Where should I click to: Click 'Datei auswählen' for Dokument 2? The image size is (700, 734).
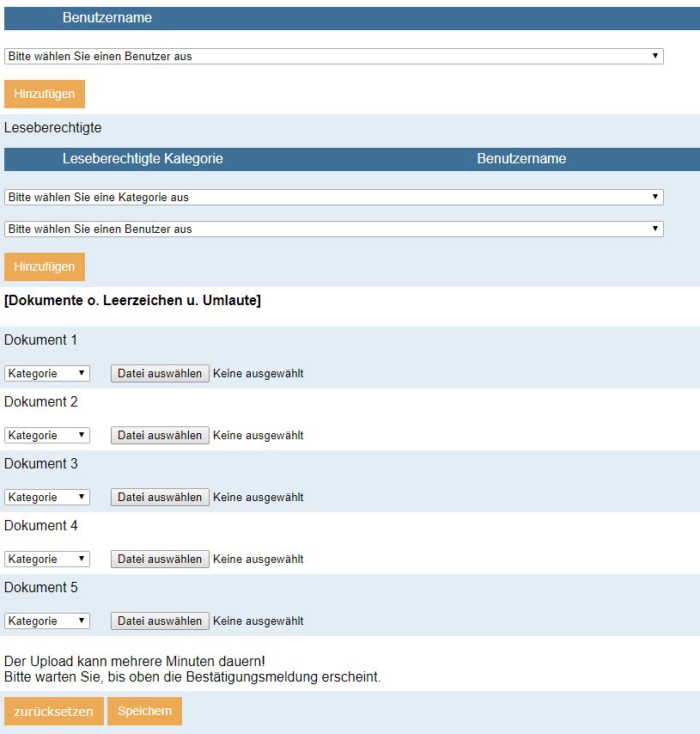coord(160,436)
